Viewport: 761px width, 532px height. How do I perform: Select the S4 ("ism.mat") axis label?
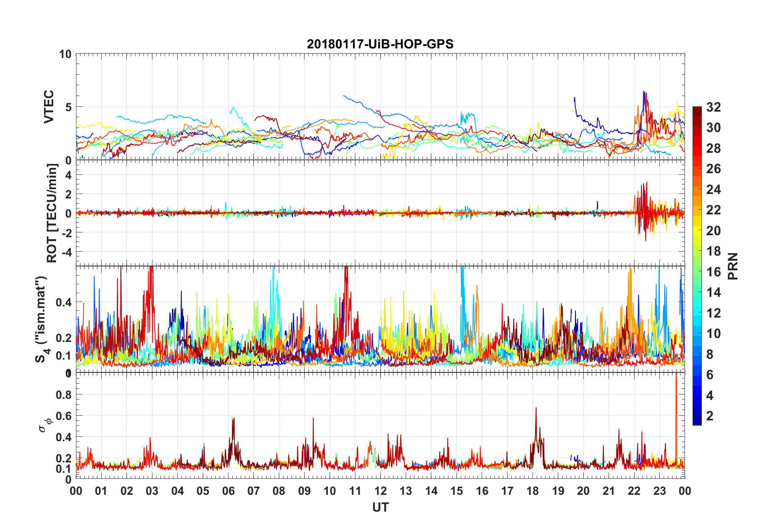pyautogui.click(x=42, y=320)
